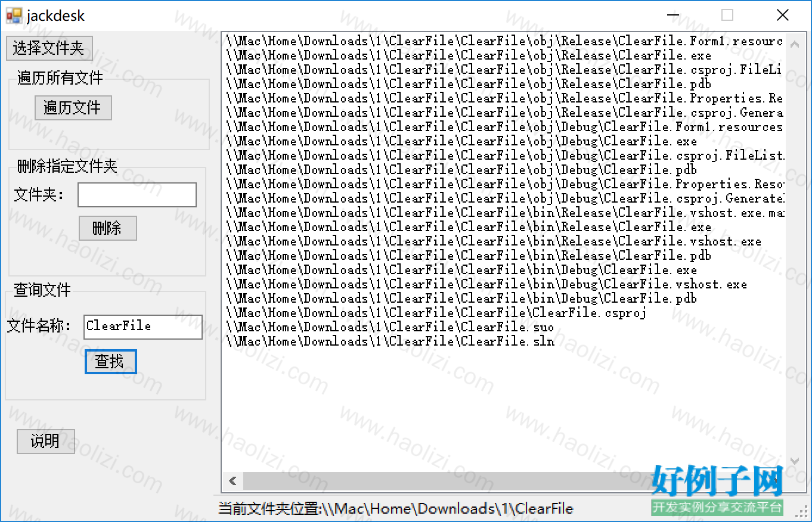
Task: Click the 删除 button
Action: point(107,228)
